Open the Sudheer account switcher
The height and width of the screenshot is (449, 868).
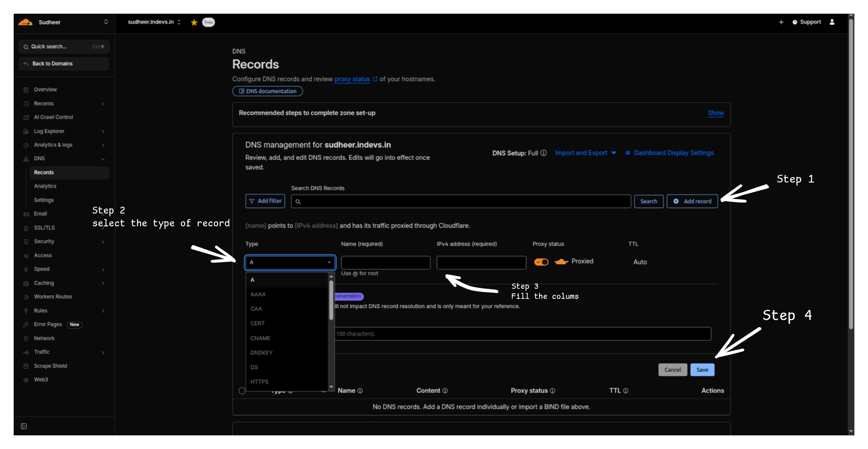click(106, 22)
